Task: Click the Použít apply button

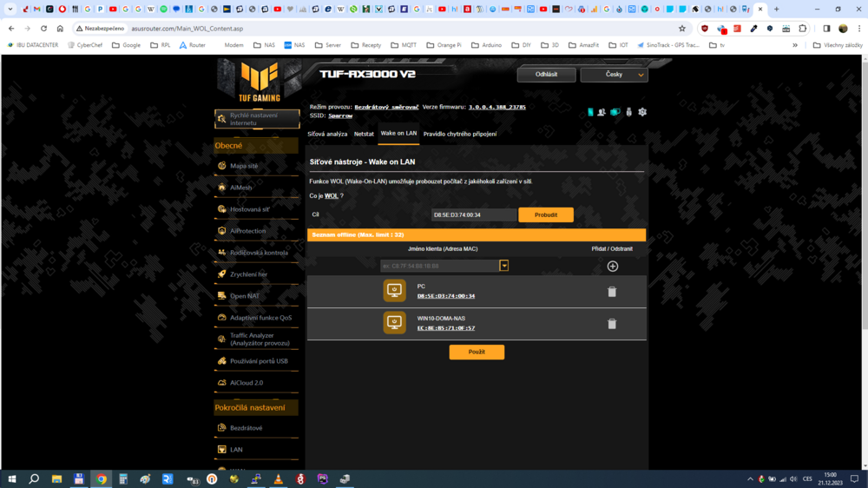Action: (477, 352)
